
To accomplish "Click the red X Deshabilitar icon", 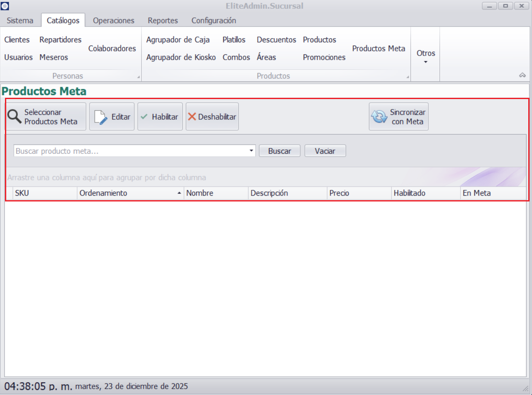I will point(192,117).
